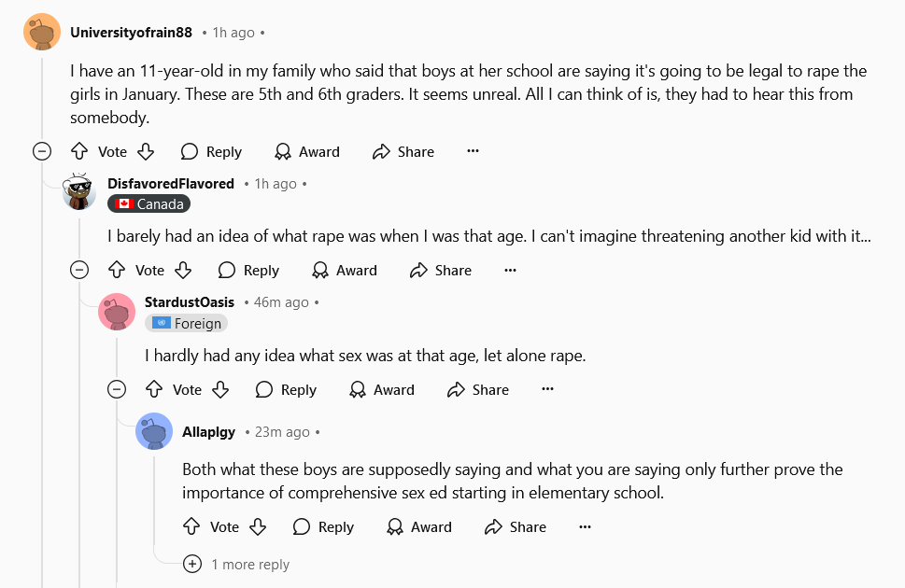This screenshot has width=905, height=588.
Task: Upvote DisfavoredFlavored's comment
Action: (x=117, y=270)
